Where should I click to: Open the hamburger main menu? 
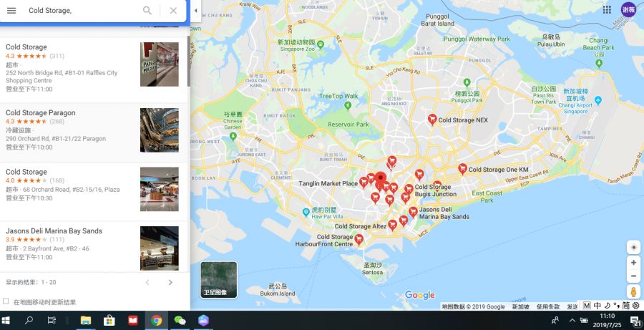coord(11,11)
